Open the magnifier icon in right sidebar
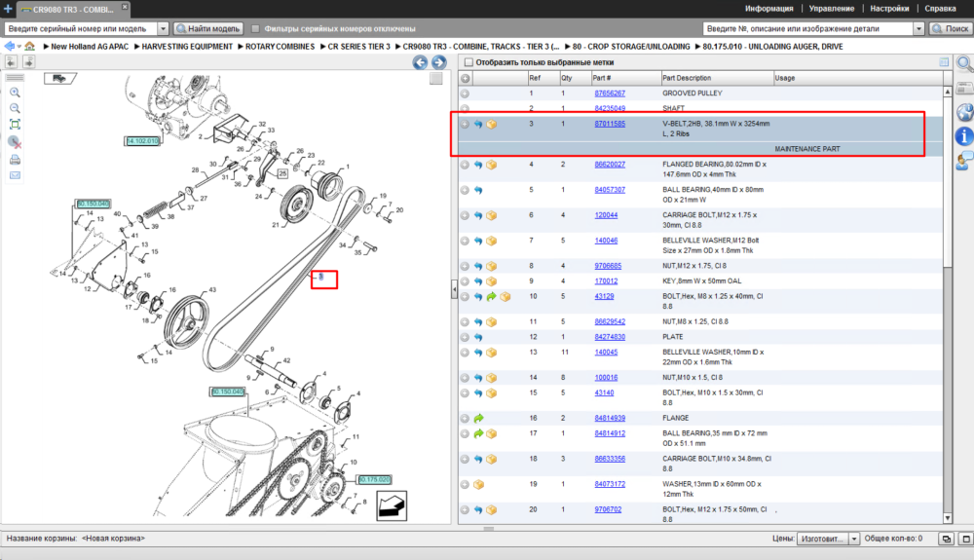Viewport: 974px width, 560px height. coord(964,63)
